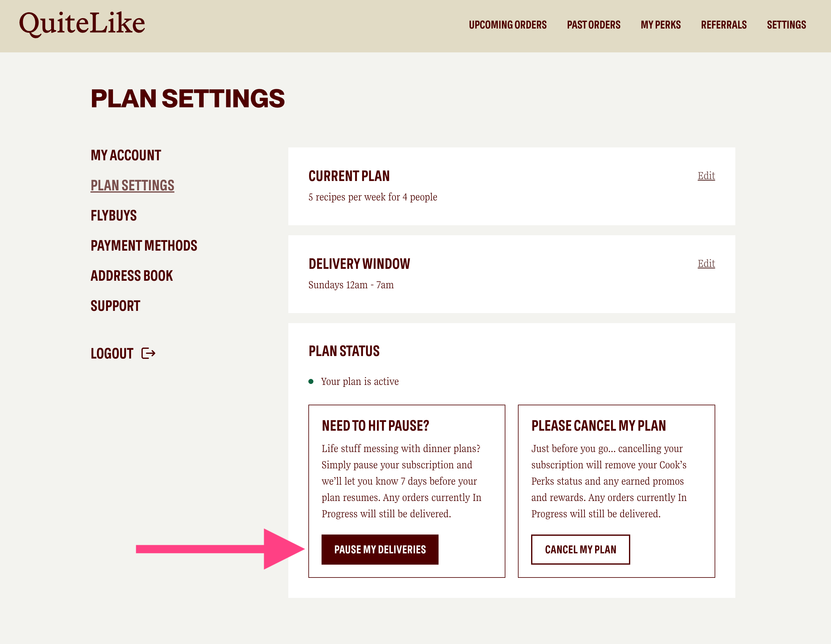
Task: Open the Support section
Action: 115,306
